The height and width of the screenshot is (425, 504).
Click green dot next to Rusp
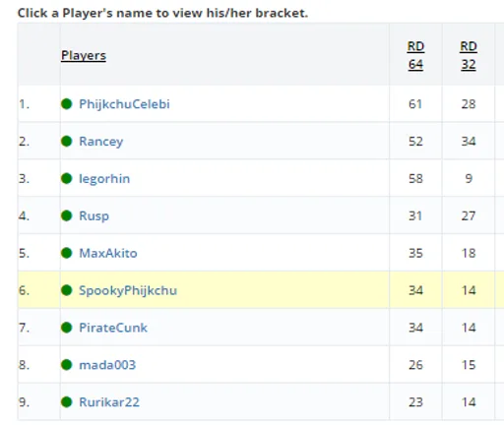tap(67, 215)
